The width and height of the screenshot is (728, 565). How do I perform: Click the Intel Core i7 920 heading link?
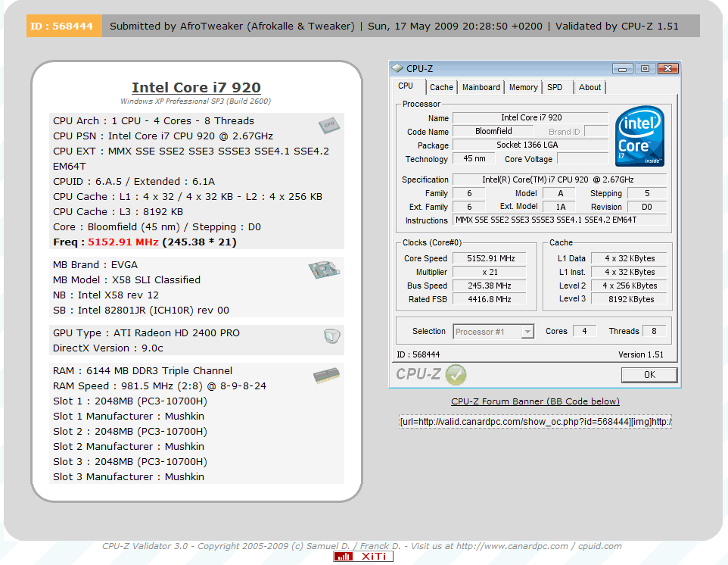tap(197, 87)
